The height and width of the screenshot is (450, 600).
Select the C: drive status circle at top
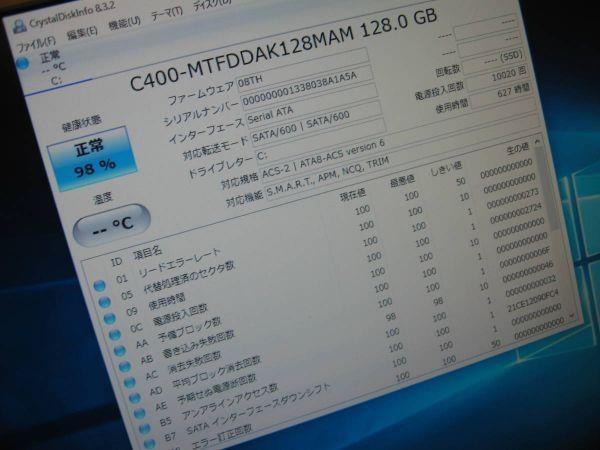(22, 64)
